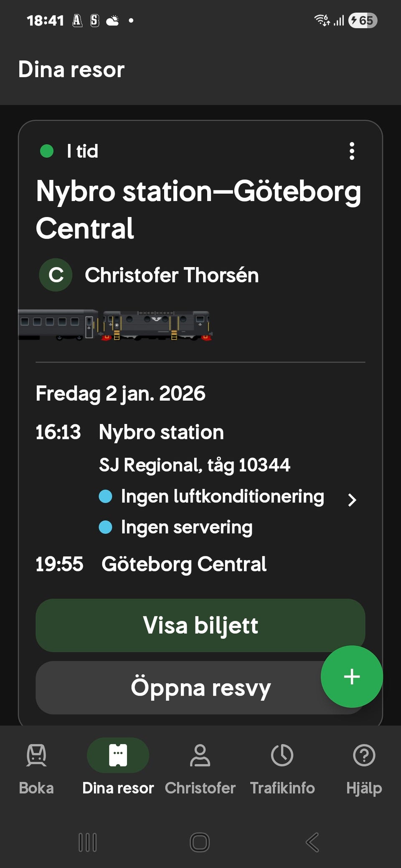Screen dimensions: 401x868
Task: Open the Hjälp question mark icon
Action: point(364,755)
